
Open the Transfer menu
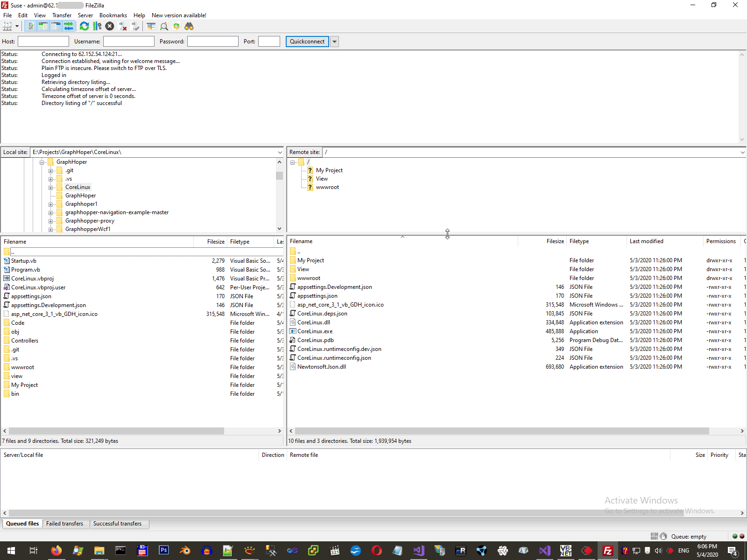coord(62,15)
